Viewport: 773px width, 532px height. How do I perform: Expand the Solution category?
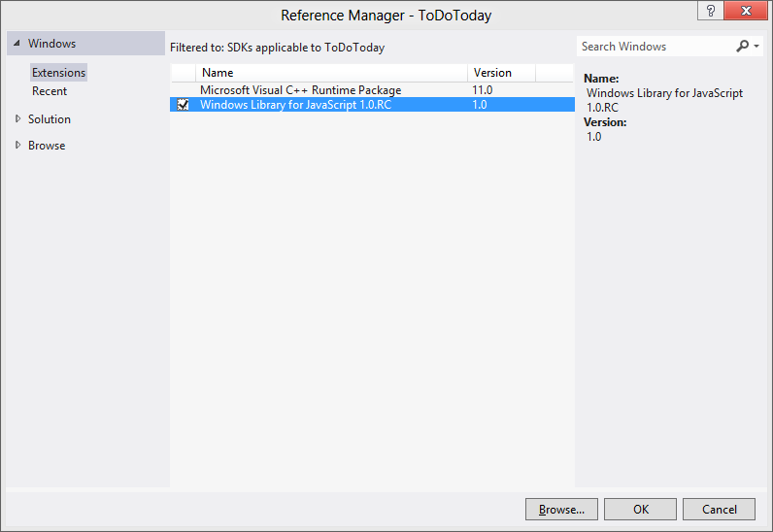click(17, 118)
